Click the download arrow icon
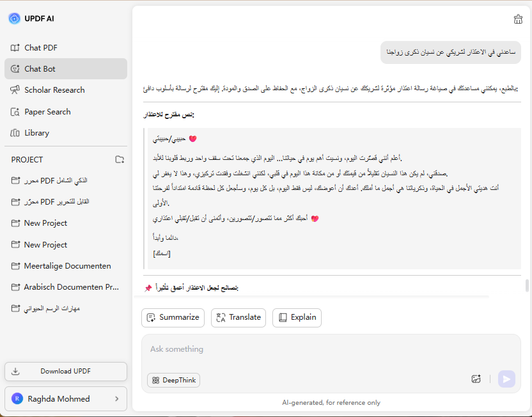Screen dimensions: 532x417 point(15,372)
